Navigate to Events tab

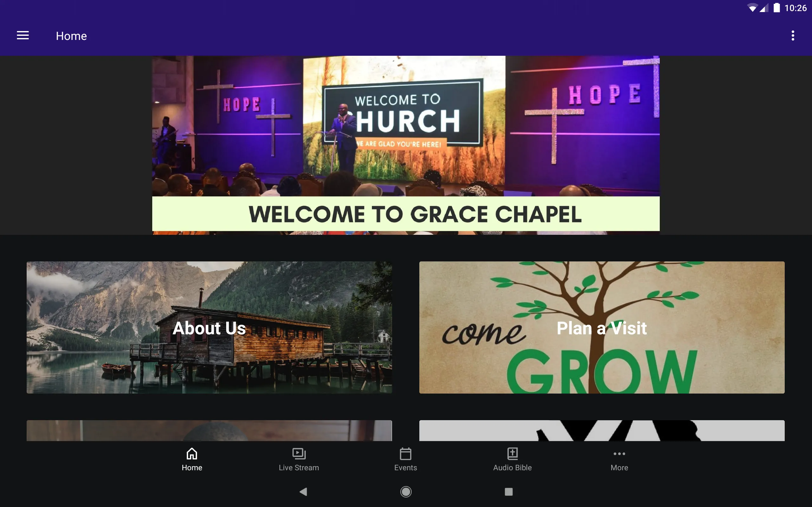click(406, 459)
